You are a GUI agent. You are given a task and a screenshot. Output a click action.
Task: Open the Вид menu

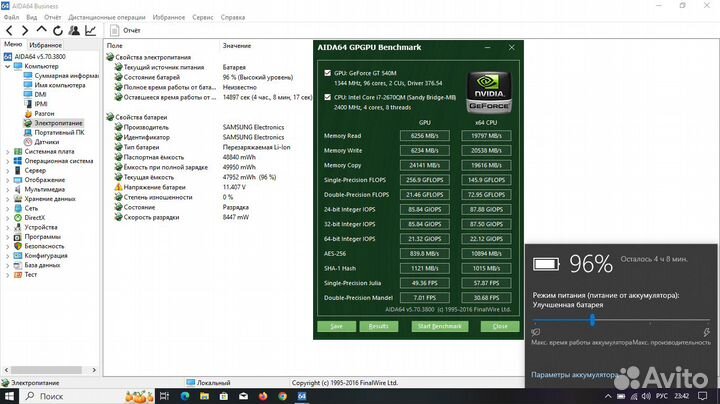coord(32,17)
